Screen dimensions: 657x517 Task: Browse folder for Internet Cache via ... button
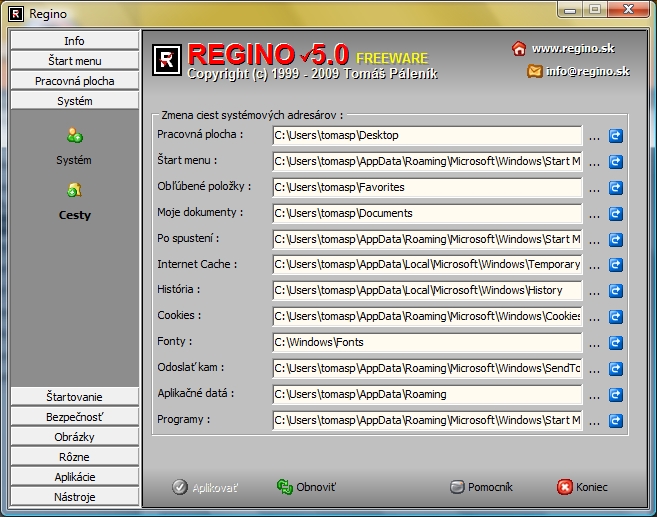594,267
